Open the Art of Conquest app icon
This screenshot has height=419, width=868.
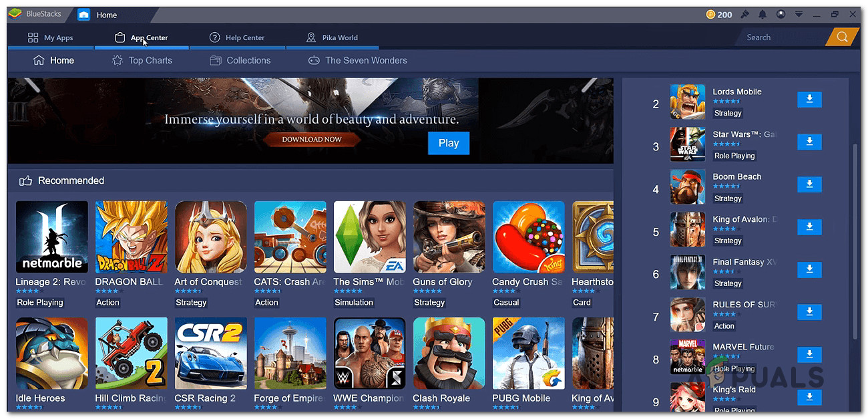(211, 237)
